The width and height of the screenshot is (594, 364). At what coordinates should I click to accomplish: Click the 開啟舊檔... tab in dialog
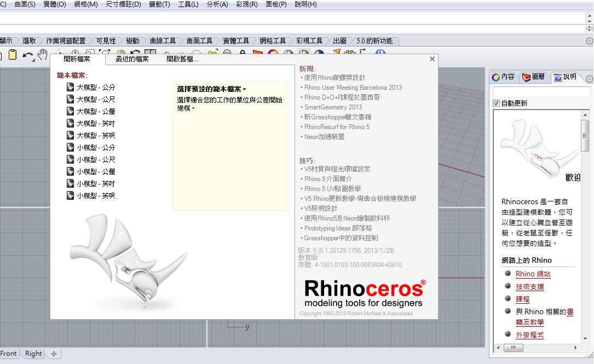tap(182, 59)
